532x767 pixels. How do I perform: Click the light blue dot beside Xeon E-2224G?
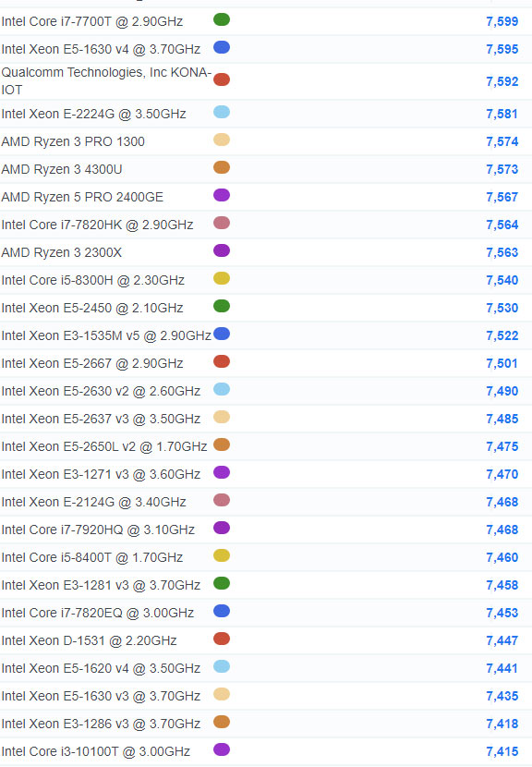(x=222, y=112)
